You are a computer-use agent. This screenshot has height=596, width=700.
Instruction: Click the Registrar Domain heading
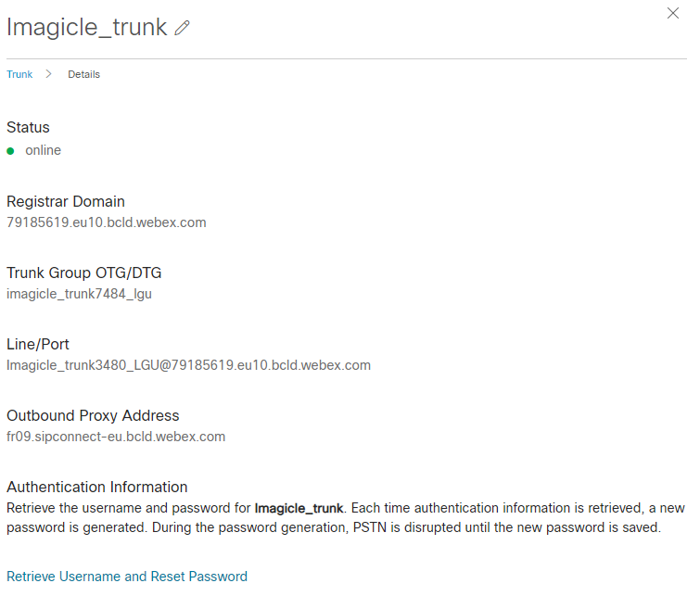[65, 201]
